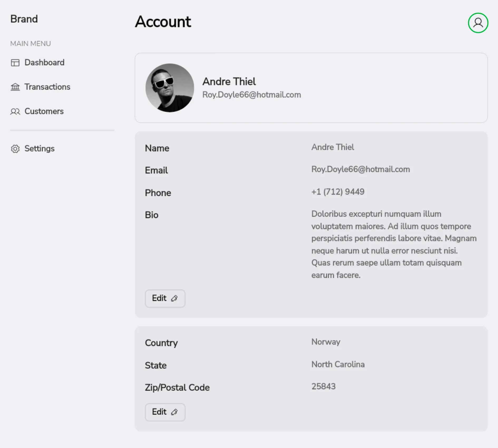Click Andre Thiel's profile photo

170,88
